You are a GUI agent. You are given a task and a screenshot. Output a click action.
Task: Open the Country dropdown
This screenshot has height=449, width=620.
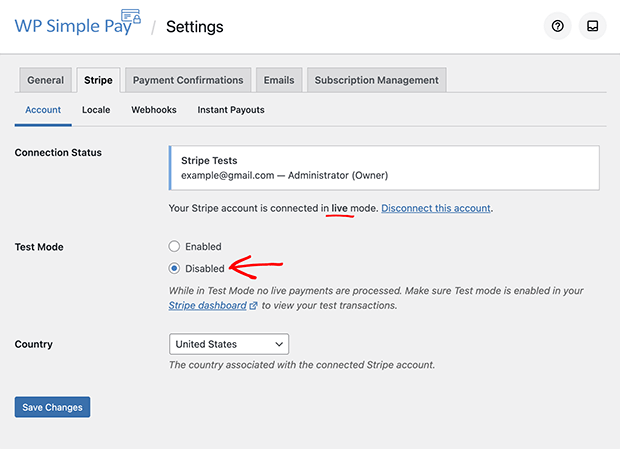pyautogui.click(x=229, y=344)
